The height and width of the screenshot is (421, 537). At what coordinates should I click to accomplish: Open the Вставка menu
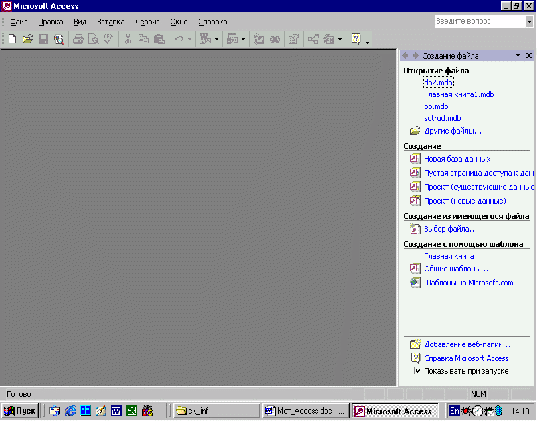110,22
